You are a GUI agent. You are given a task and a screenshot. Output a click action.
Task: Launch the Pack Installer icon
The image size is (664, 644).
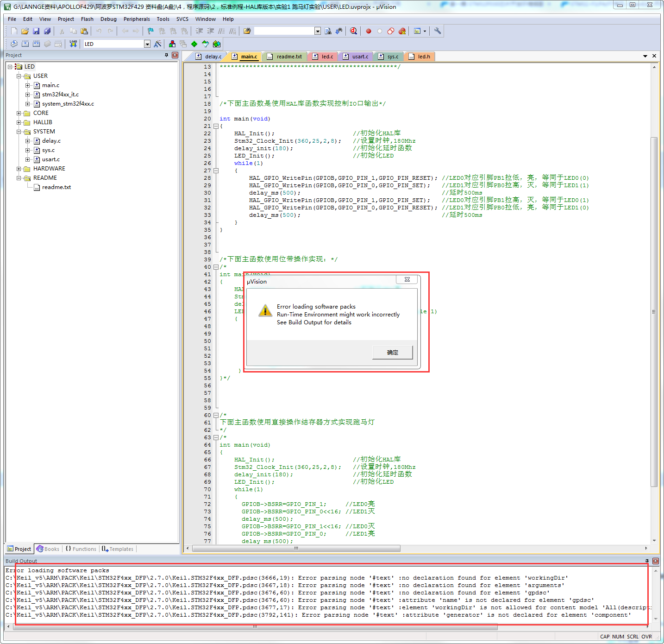pos(217,44)
